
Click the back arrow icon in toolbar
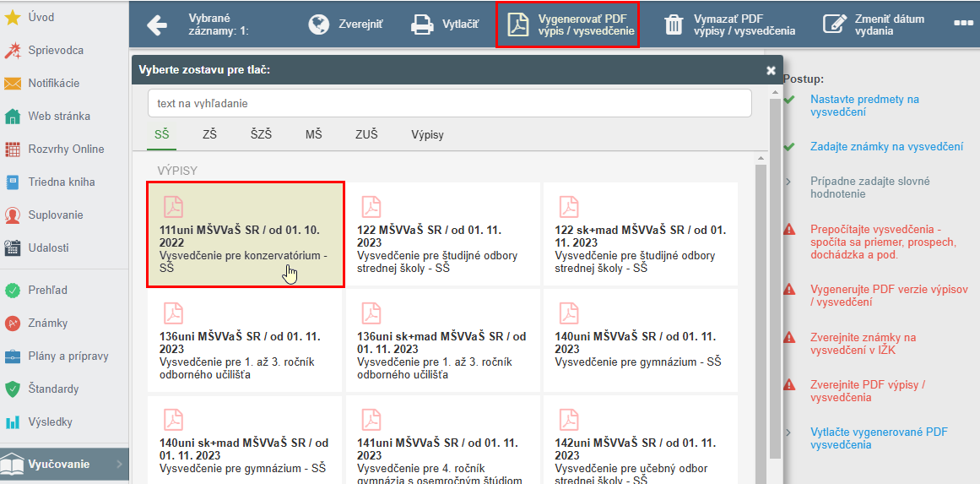coord(157,25)
